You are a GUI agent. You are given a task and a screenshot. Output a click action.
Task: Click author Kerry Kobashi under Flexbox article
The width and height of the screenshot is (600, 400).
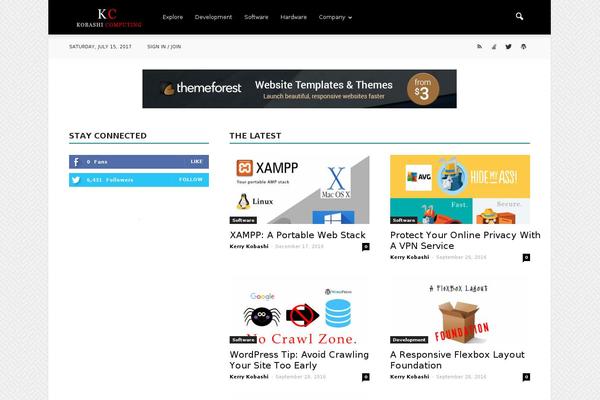tap(409, 377)
